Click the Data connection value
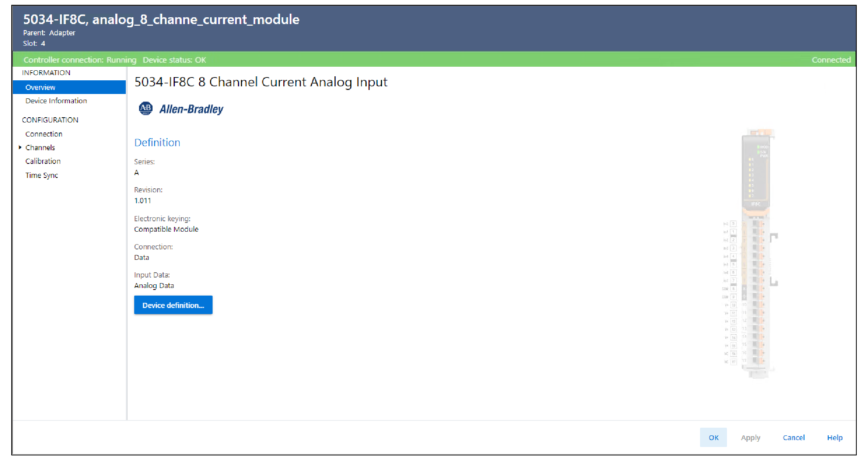Image resolution: width=868 pixels, height=457 pixels. [x=141, y=257]
